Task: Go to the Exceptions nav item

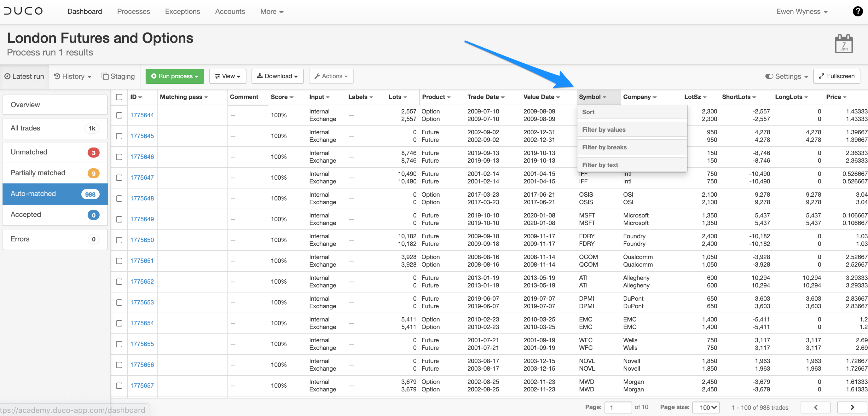Action: [182, 11]
